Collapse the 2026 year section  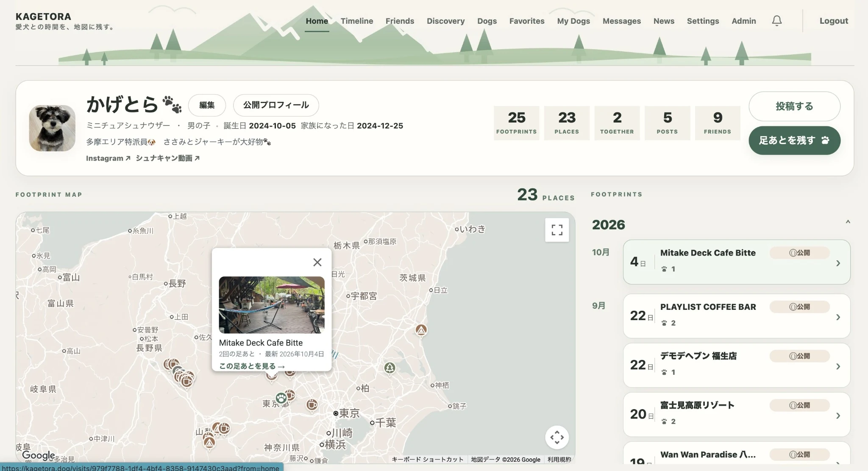[848, 222]
